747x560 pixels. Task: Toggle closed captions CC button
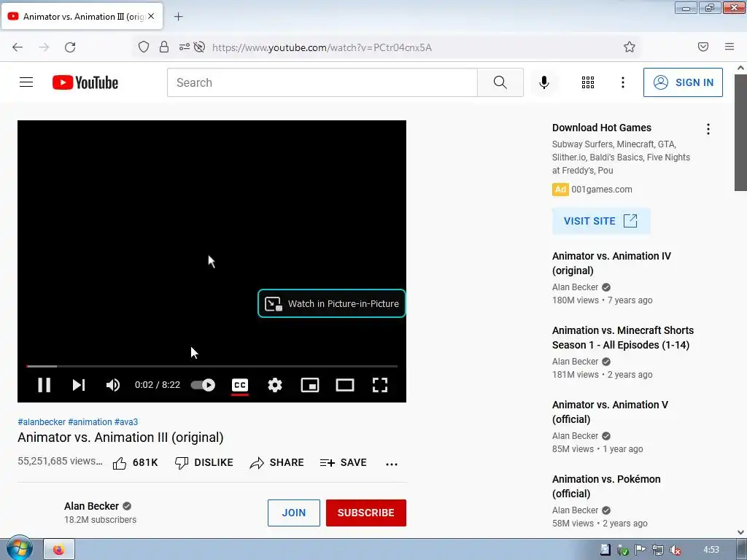pyautogui.click(x=239, y=385)
